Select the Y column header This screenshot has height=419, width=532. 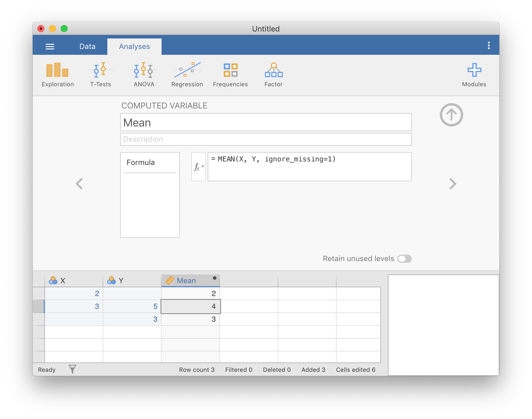pos(121,280)
